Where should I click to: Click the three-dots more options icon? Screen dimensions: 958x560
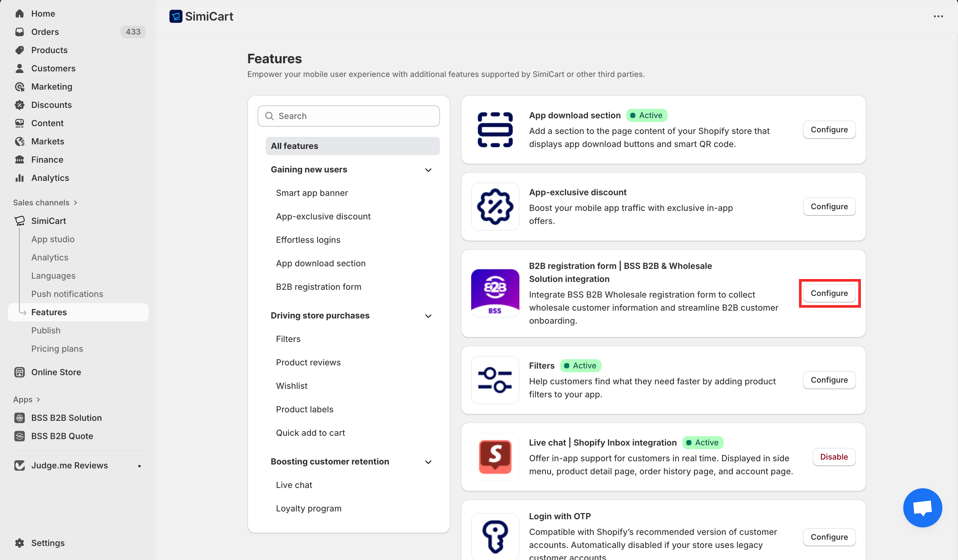[x=938, y=16]
